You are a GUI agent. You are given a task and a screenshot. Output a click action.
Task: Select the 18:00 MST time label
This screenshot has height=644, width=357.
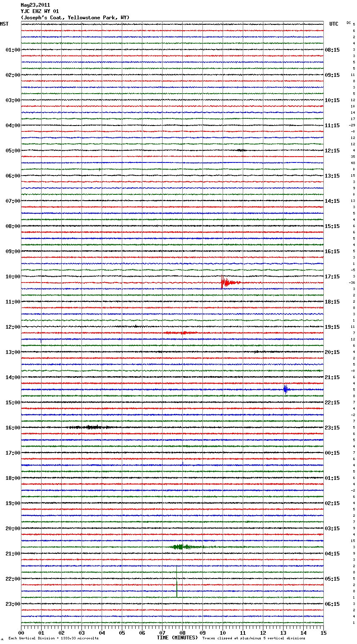13,478
